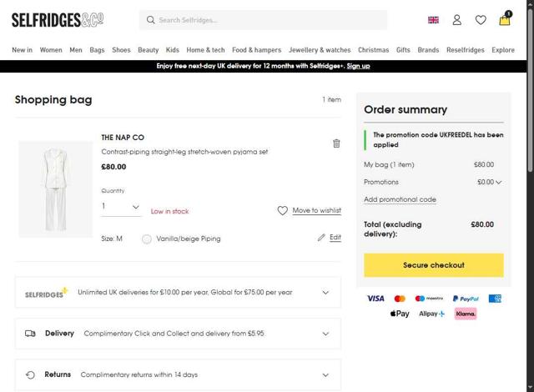Screen dimensions: 534x392
Task: Expand the Delivery information section
Action: [325, 334]
